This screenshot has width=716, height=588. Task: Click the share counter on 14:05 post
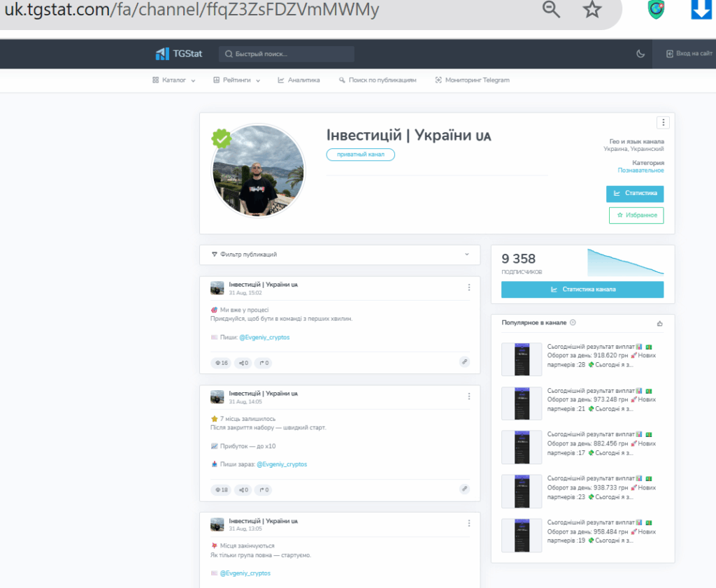(x=243, y=490)
